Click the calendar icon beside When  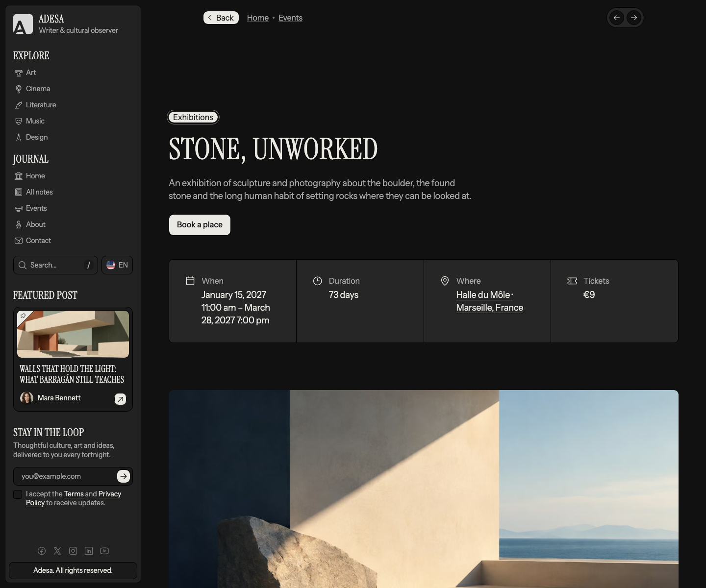[x=190, y=281]
